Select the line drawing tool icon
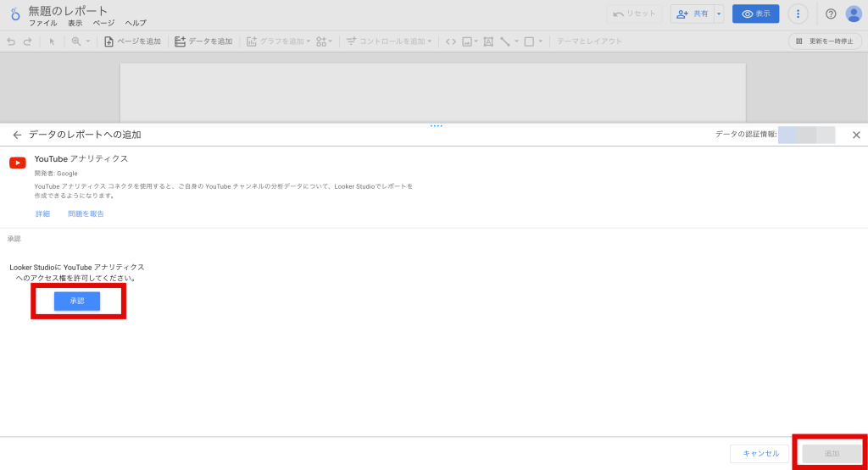This screenshot has width=868, height=470. click(x=505, y=41)
